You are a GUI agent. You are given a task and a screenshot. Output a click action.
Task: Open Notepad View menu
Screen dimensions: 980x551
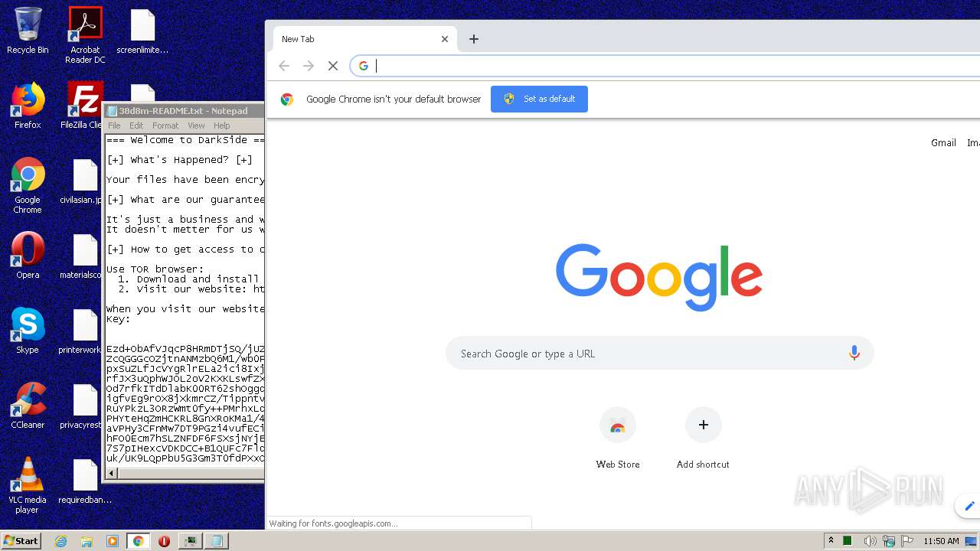[x=196, y=126]
